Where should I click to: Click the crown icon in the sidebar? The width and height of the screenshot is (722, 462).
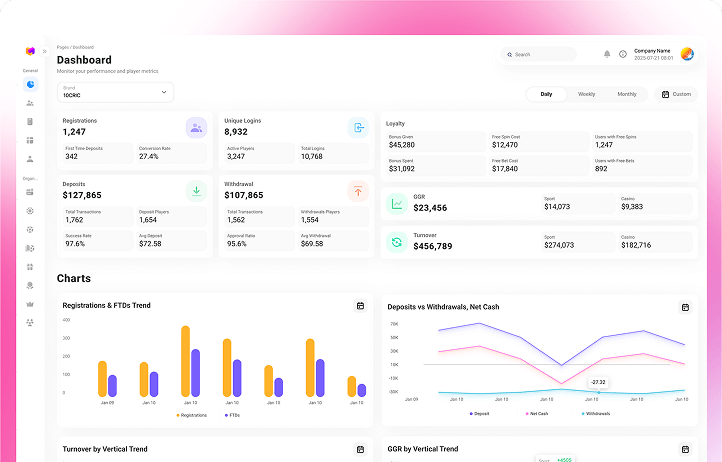pos(30,303)
